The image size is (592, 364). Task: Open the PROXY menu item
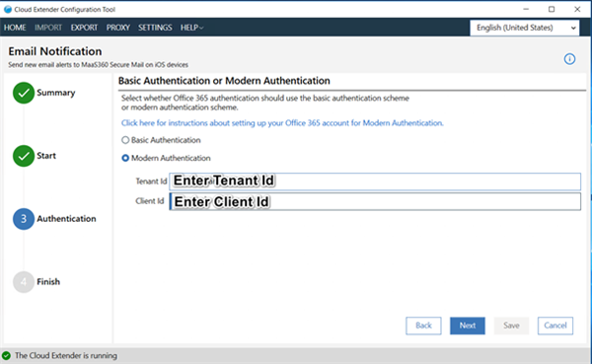coord(117,28)
